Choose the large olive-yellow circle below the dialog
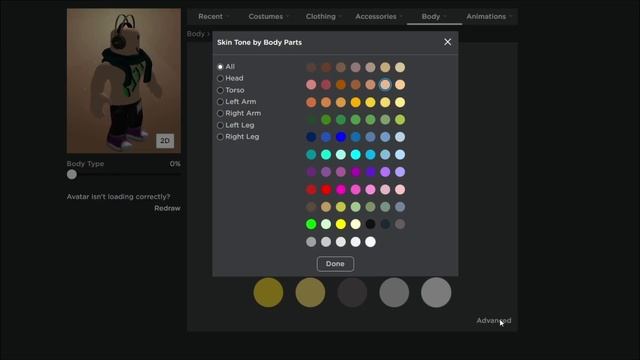The width and height of the screenshot is (640, 360). click(x=268, y=292)
